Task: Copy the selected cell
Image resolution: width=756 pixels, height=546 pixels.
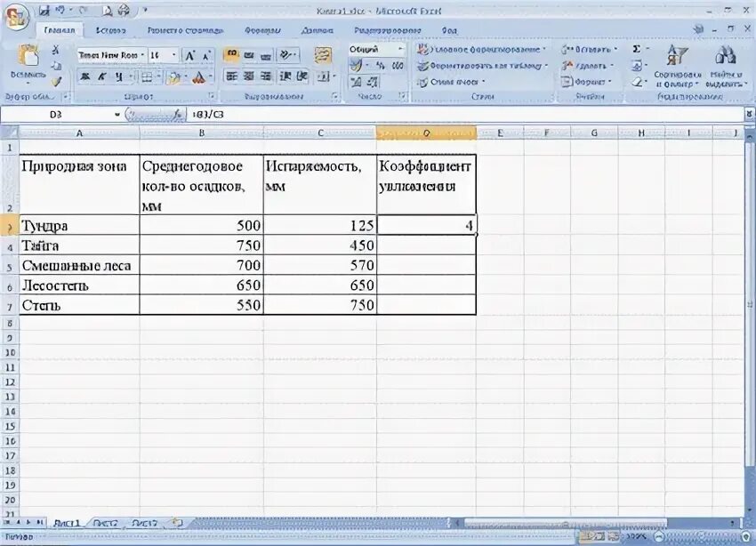Action: coord(56,66)
